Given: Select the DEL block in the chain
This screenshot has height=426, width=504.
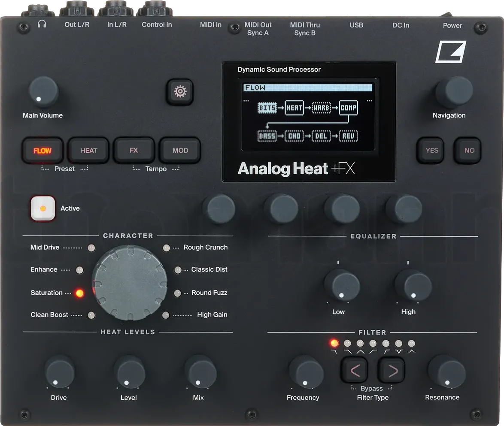Looking at the screenshot, I should coord(321,136).
